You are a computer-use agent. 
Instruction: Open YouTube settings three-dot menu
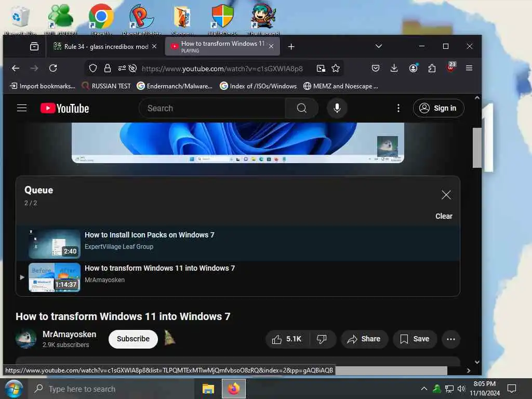pos(398,108)
